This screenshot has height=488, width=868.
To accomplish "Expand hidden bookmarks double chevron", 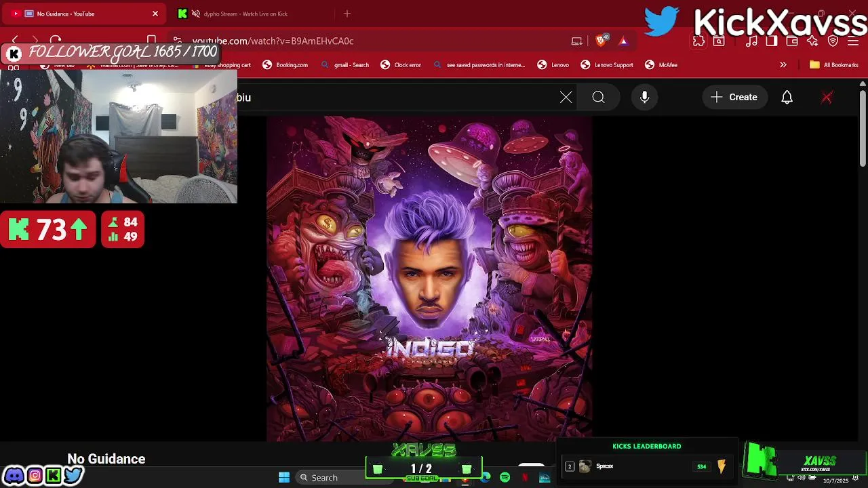I will pyautogui.click(x=783, y=65).
